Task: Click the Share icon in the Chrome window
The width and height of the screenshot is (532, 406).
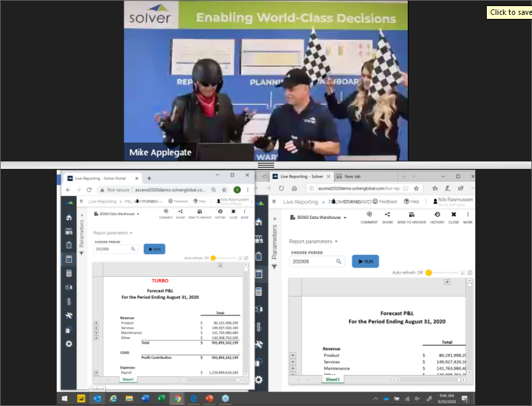Action: click(x=180, y=213)
